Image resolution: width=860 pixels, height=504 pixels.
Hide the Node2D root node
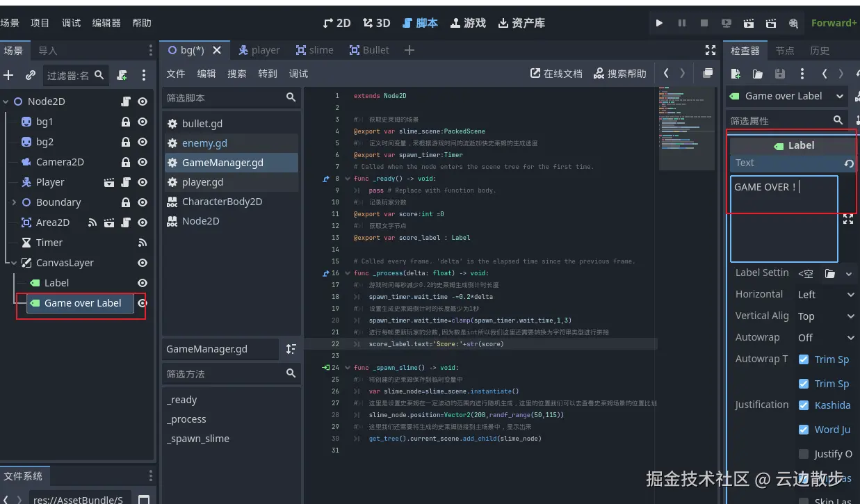pyautogui.click(x=143, y=101)
